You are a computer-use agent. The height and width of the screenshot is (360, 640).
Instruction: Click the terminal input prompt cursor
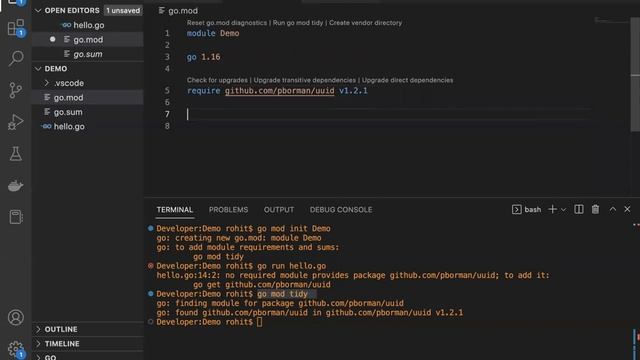(260, 322)
